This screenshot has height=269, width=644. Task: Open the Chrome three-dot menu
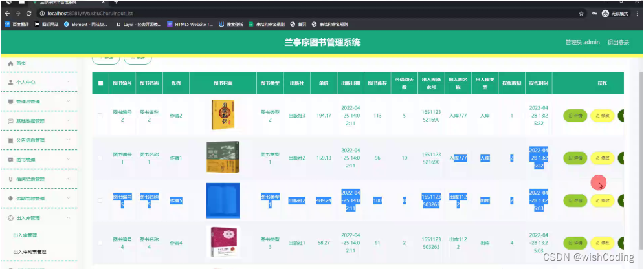tap(638, 14)
